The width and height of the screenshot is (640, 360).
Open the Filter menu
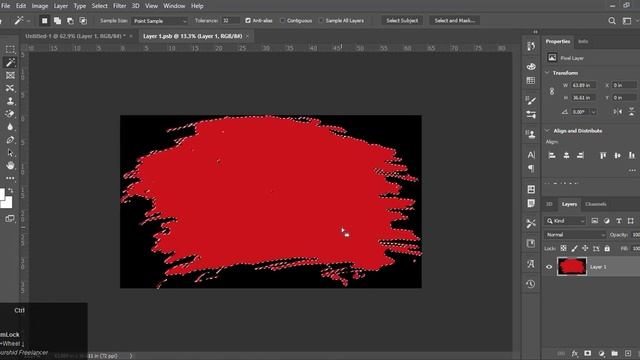click(x=120, y=6)
